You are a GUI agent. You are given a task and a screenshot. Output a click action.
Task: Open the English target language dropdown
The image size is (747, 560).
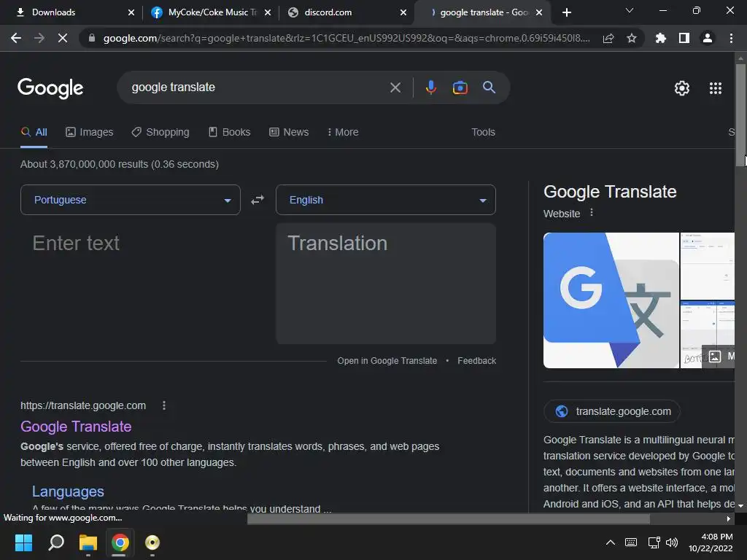385,200
